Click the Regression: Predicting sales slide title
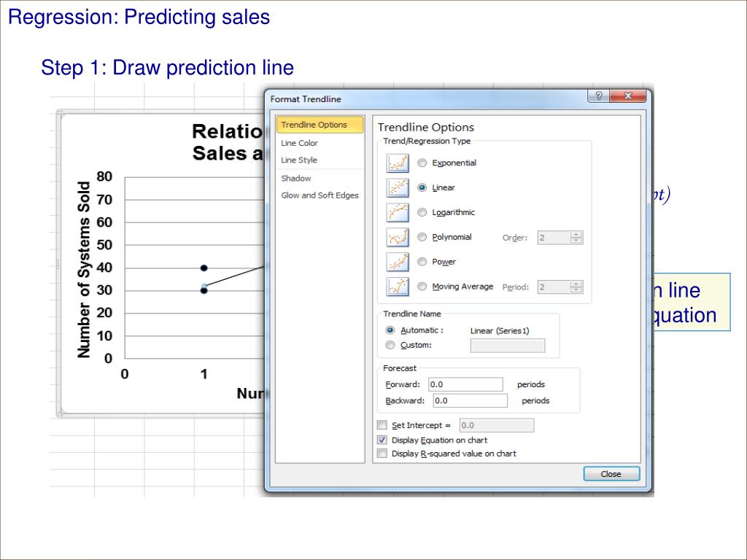 139,17
